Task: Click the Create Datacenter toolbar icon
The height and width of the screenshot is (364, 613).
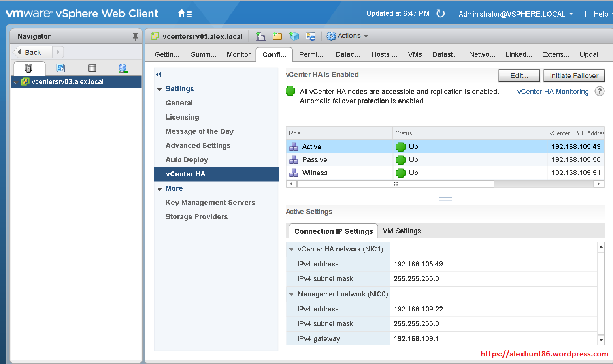Action: pos(260,36)
